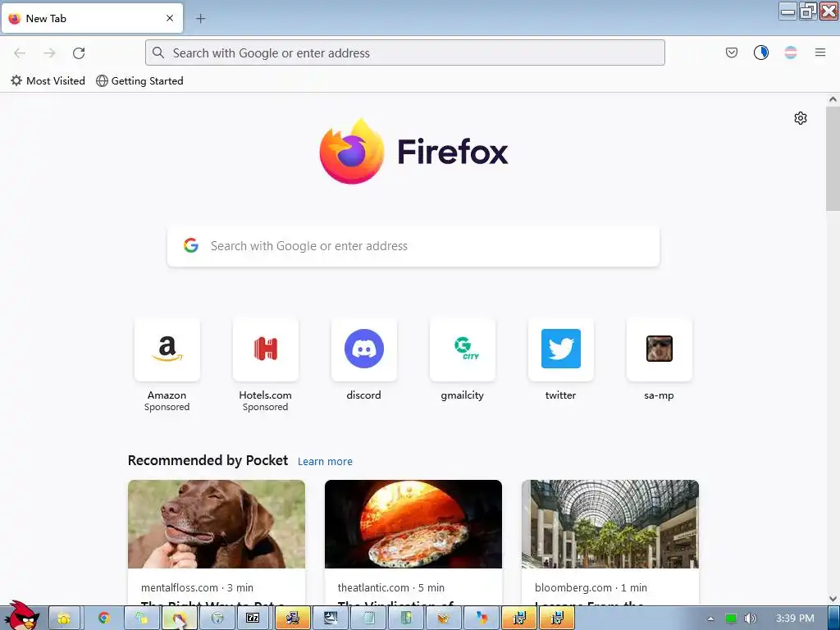Open the Firefox hamburger application menu
The image size is (840, 630).
[x=820, y=52]
